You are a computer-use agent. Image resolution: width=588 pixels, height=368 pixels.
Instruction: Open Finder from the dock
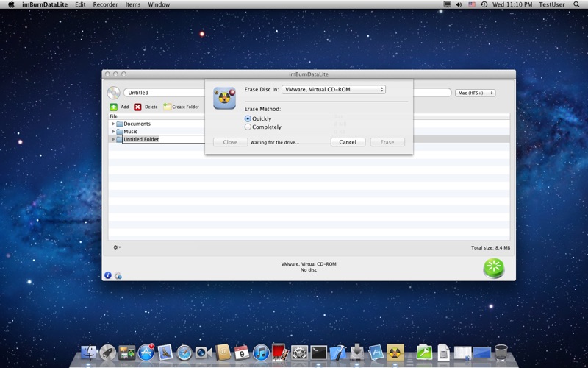tap(88, 353)
